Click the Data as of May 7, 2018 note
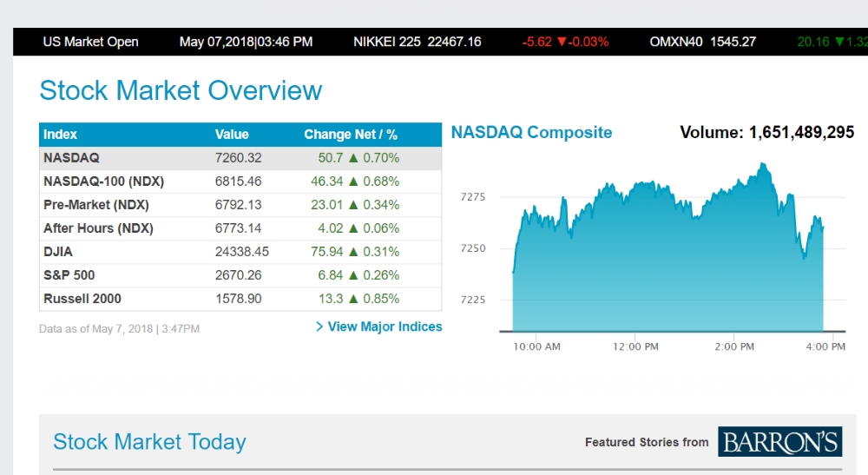 [x=119, y=329]
